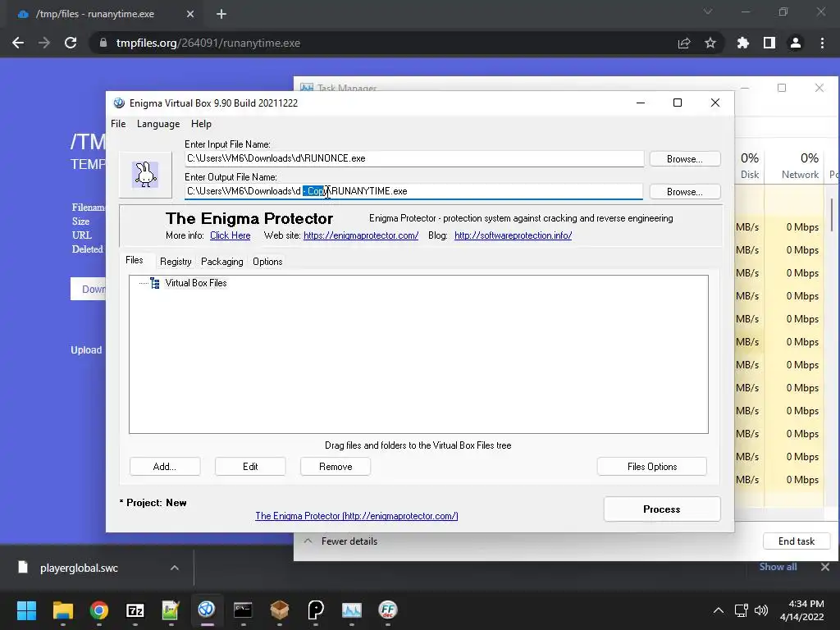Click the network tray icon
This screenshot has height=630, width=840.
tap(741, 610)
